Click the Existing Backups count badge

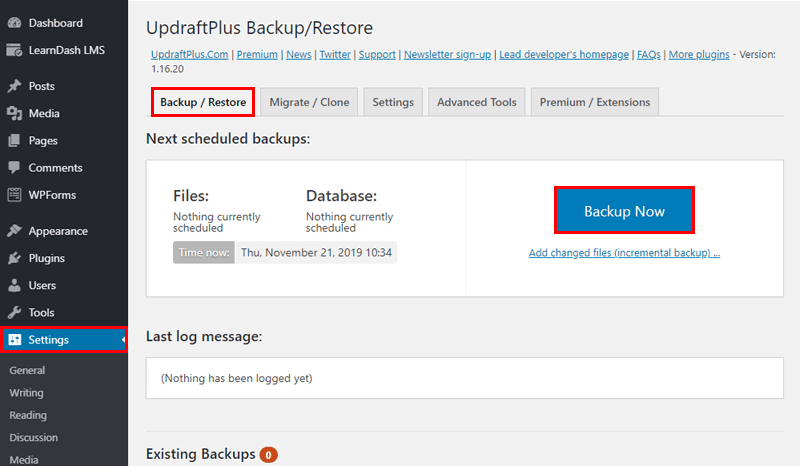click(268, 455)
